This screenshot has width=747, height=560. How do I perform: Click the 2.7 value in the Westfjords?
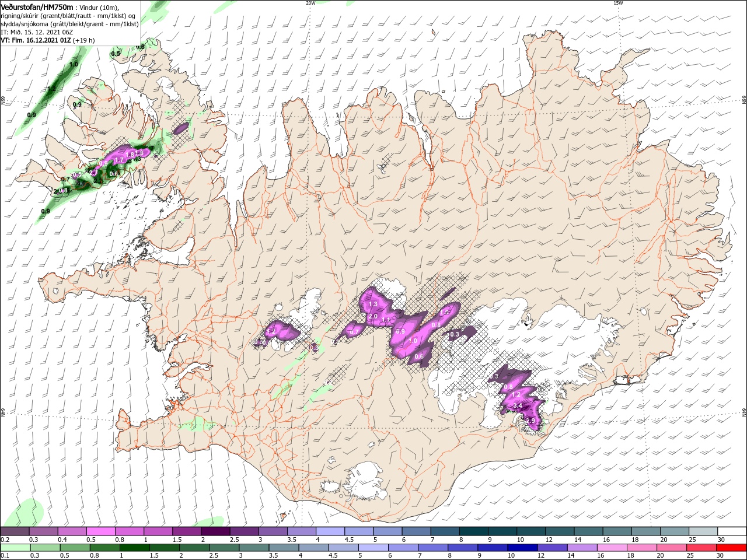(x=93, y=173)
